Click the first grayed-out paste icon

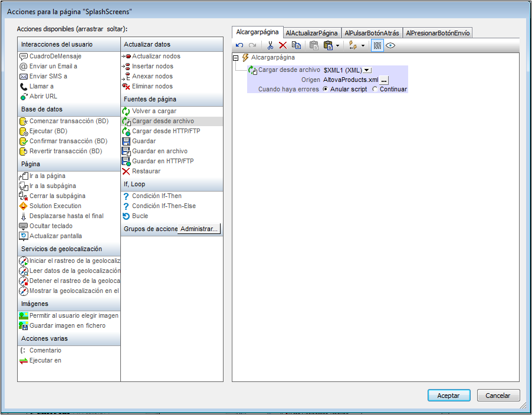click(314, 45)
